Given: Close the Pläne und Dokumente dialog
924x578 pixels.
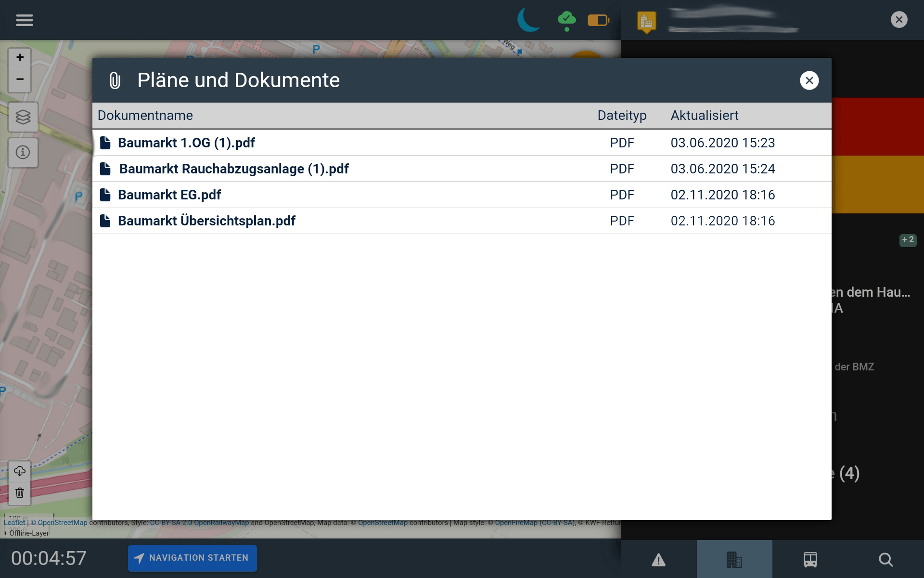Looking at the screenshot, I should tap(809, 80).
